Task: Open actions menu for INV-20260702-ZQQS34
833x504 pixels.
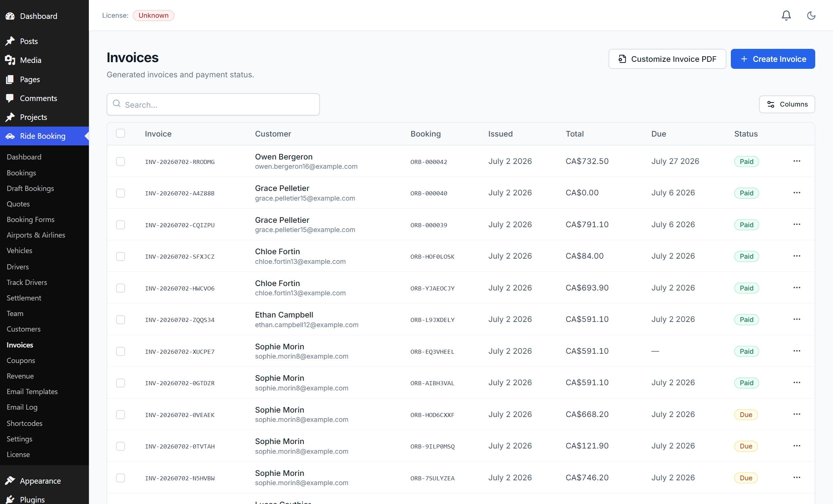Action: 797,319
